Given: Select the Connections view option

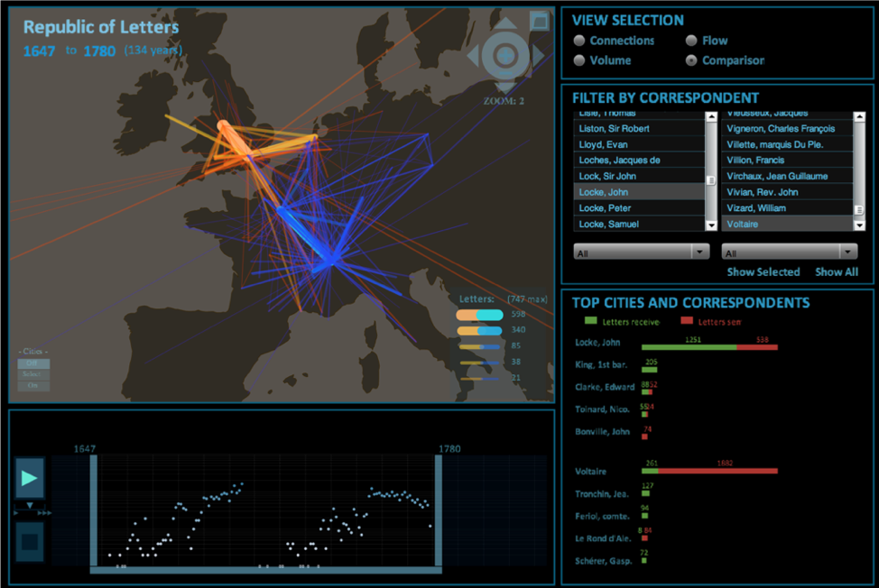Looking at the screenshot, I should click(579, 41).
